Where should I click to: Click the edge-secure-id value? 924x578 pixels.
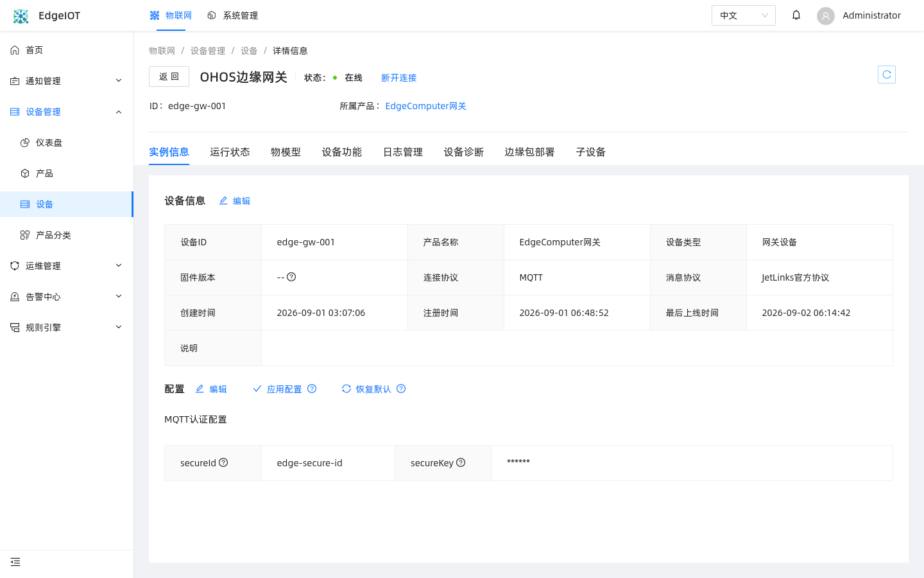[x=309, y=463]
